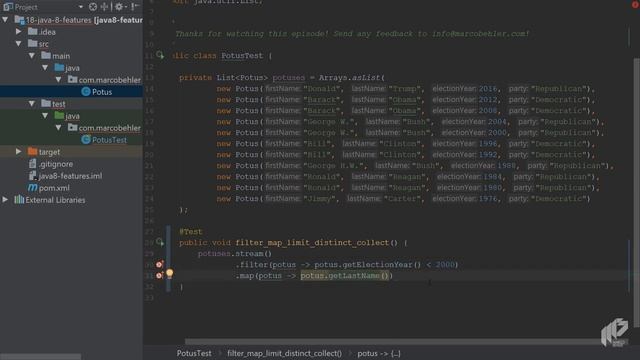The height and width of the screenshot is (360, 640).
Task: Click the blue main java source folder icon
Action: [x=59, y=67]
